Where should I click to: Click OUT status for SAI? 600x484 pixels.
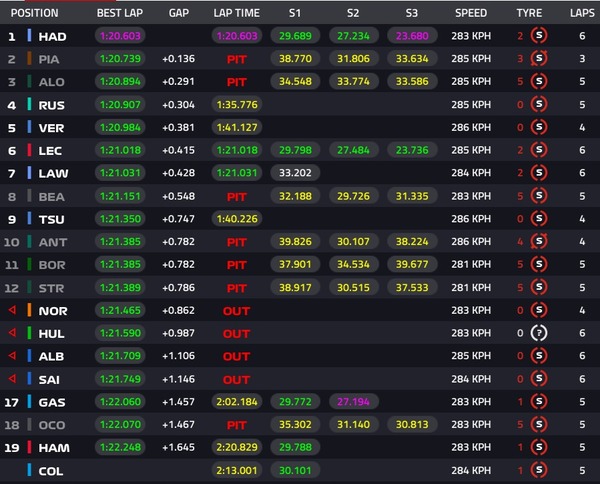tap(236, 380)
